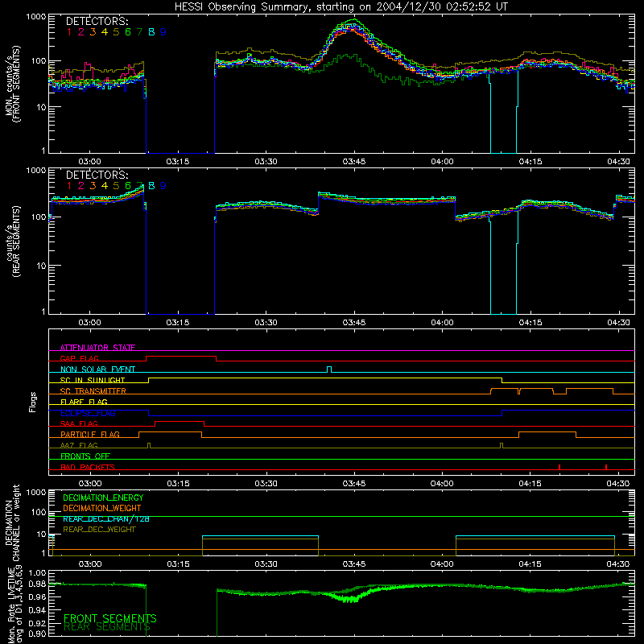Click the 1000 y-axis tick of the front segments plot
Screen dimensions: 644x644
[x=35, y=17]
